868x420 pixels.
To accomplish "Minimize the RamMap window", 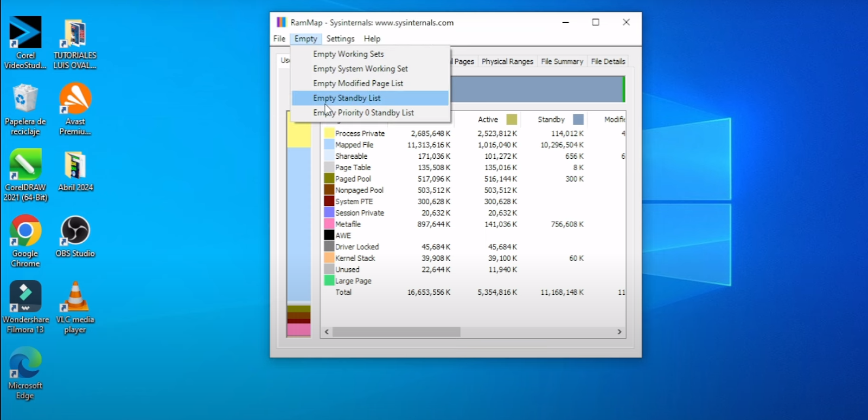I will tap(565, 22).
